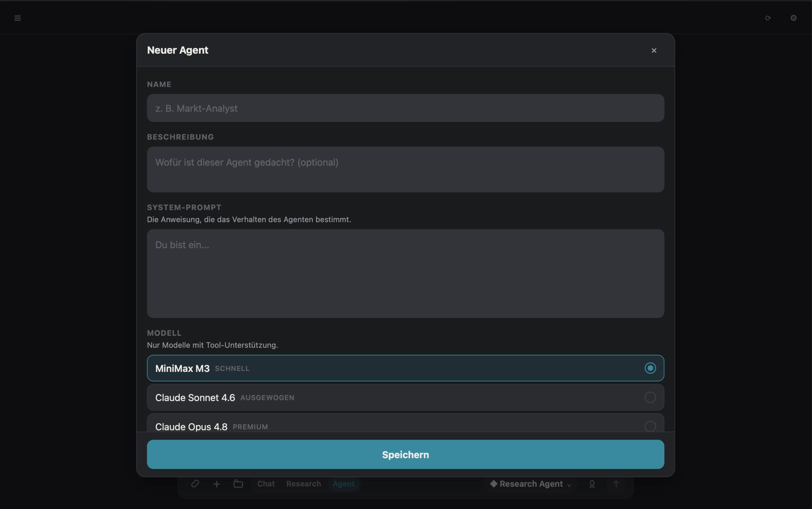Click the plus icon in bottom bar
This screenshot has width=812, height=509.
pyautogui.click(x=216, y=484)
